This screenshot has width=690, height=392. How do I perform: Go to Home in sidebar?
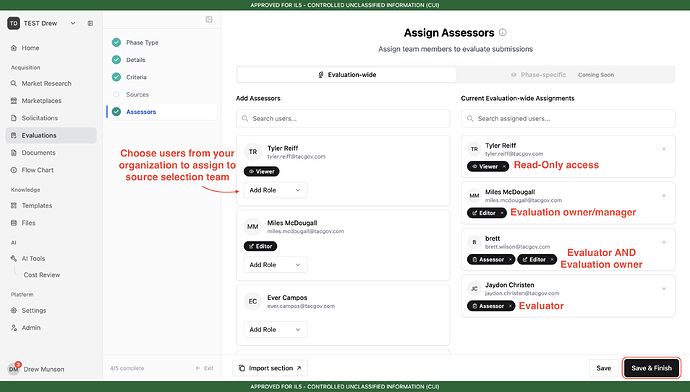pyautogui.click(x=30, y=48)
